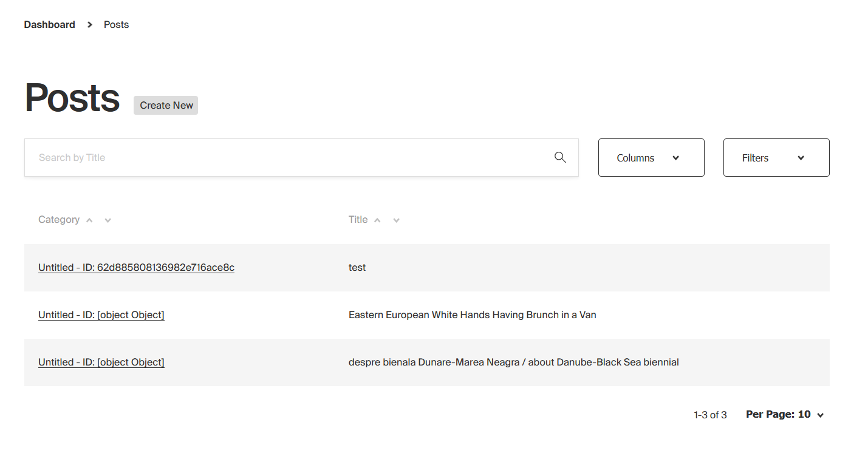
Task: Change the Per Page: 10 setting
Action: 785,415
